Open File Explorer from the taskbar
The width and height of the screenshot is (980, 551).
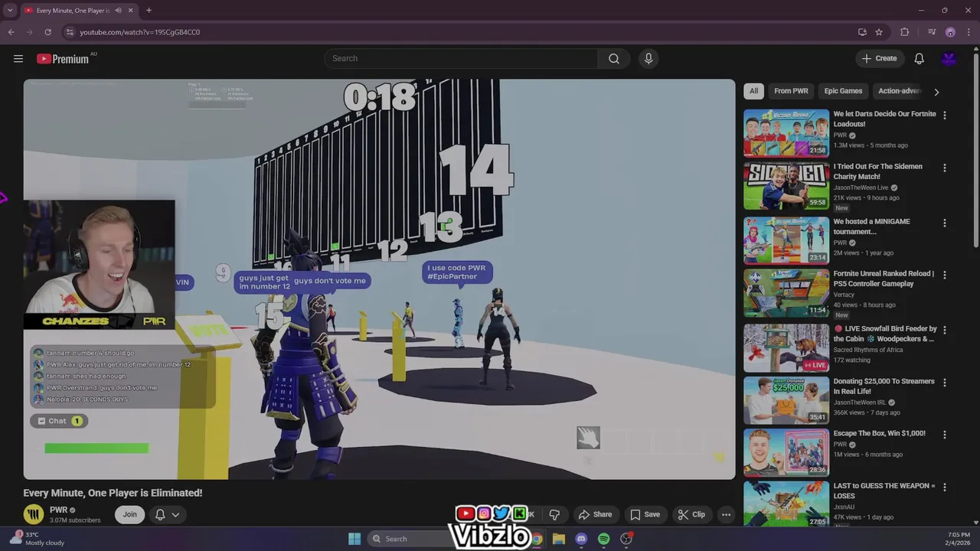559,539
